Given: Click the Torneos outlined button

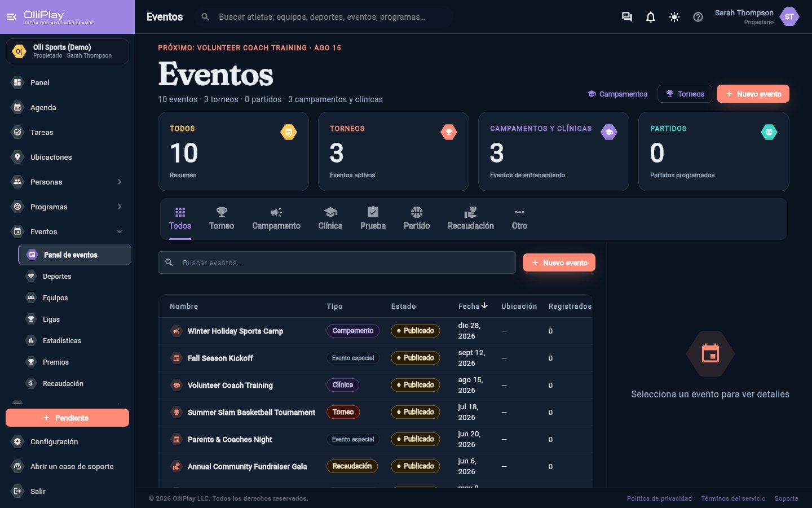Looking at the screenshot, I should (685, 94).
